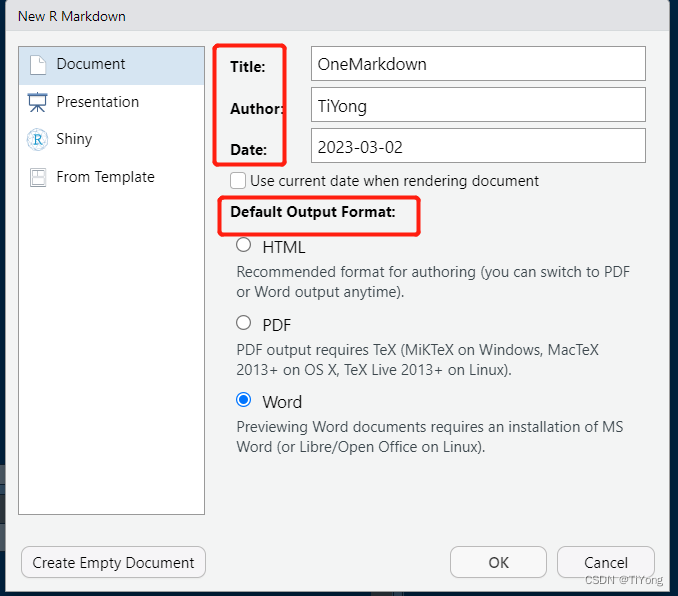Screen dimensions: 678x596
Task: Select the HTML output format radio button
Action: pyautogui.click(x=243, y=245)
